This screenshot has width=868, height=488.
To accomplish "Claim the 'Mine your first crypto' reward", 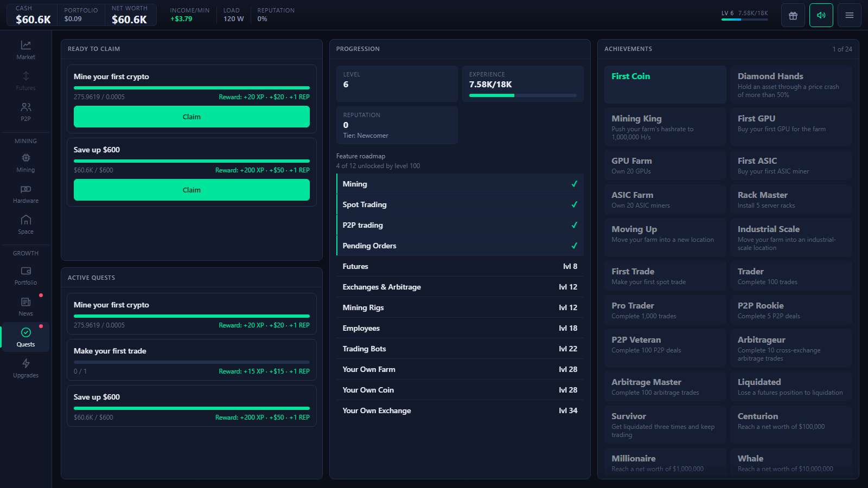I will (x=192, y=117).
